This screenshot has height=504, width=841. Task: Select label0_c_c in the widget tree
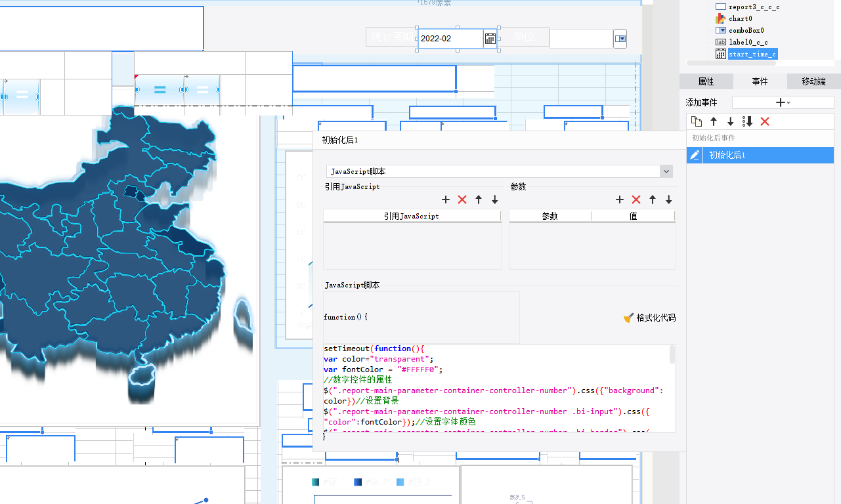click(748, 42)
